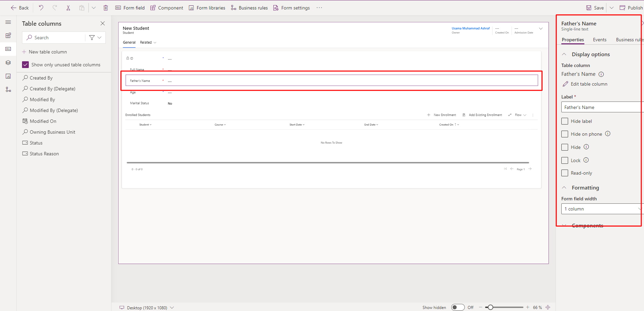The width and height of the screenshot is (644, 311).
Task: Click the Delete trash can icon
Action: point(106,8)
